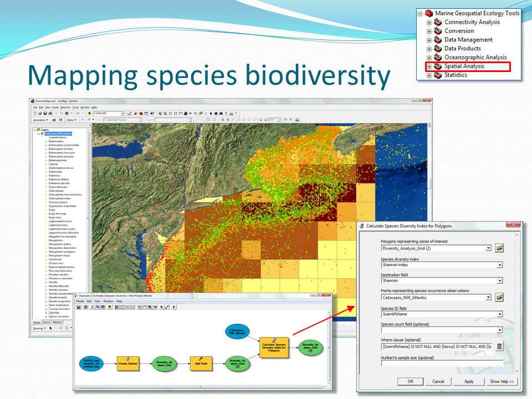Expand the Data Management toolset
The image size is (532, 399).
429,40
